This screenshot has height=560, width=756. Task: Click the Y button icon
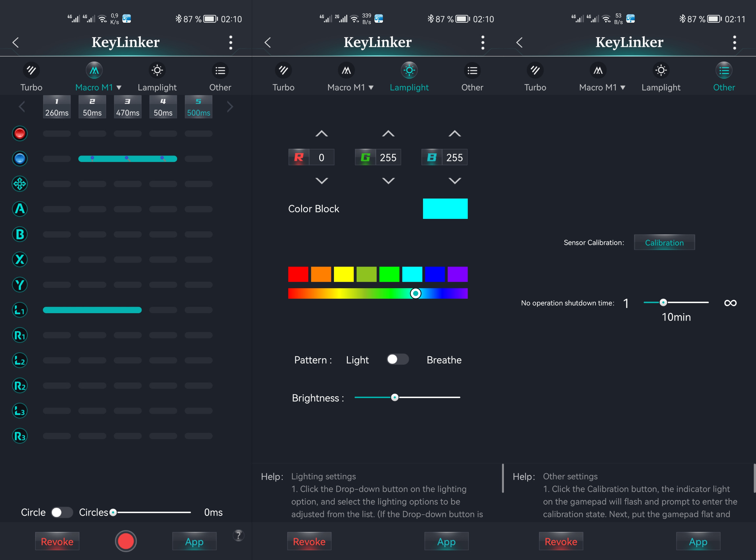20,285
